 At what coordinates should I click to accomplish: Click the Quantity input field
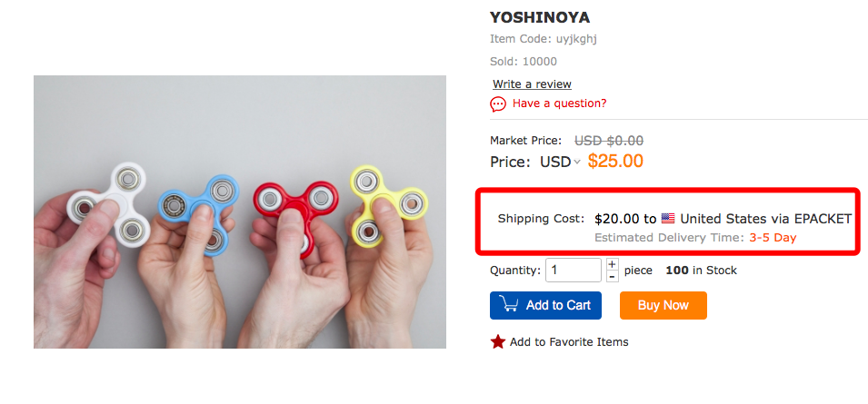[573, 271]
